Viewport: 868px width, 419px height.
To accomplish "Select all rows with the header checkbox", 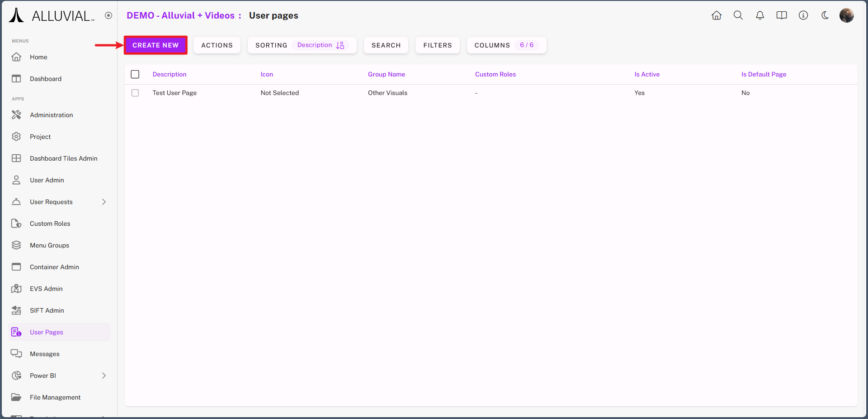I will point(135,74).
